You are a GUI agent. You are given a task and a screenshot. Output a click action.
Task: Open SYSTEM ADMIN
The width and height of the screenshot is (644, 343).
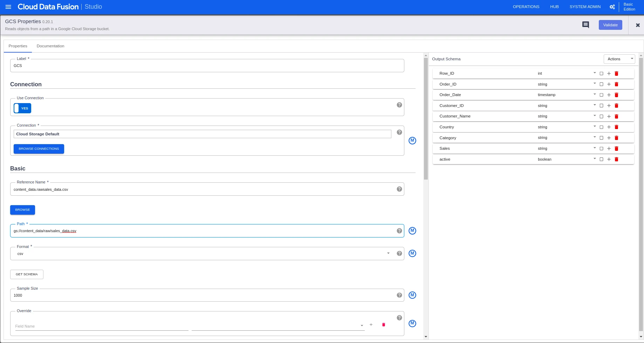click(585, 7)
